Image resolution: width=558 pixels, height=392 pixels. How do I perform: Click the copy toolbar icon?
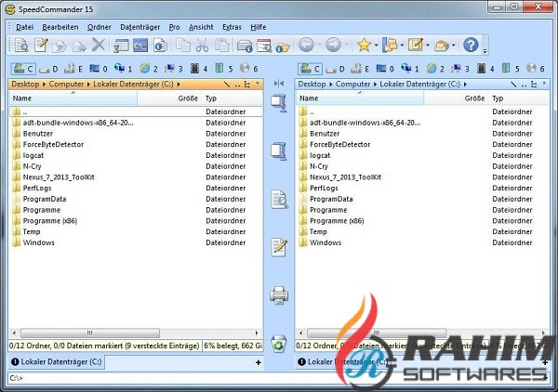pos(183,46)
